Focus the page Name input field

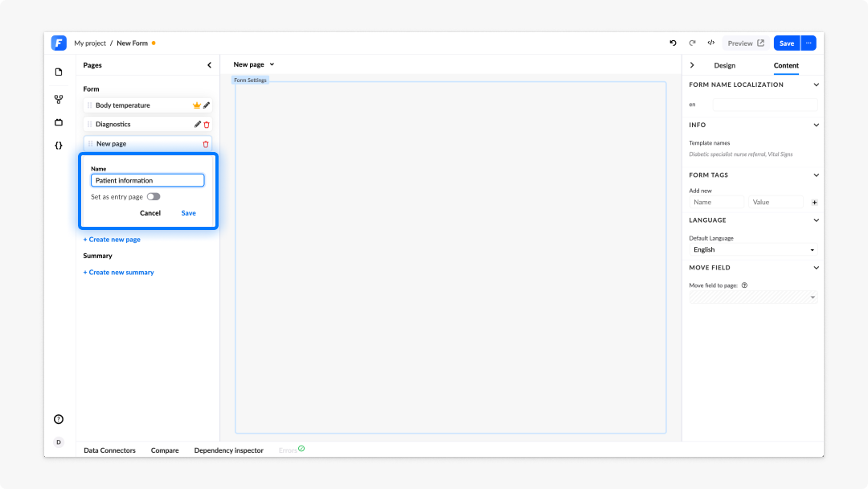tap(148, 180)
